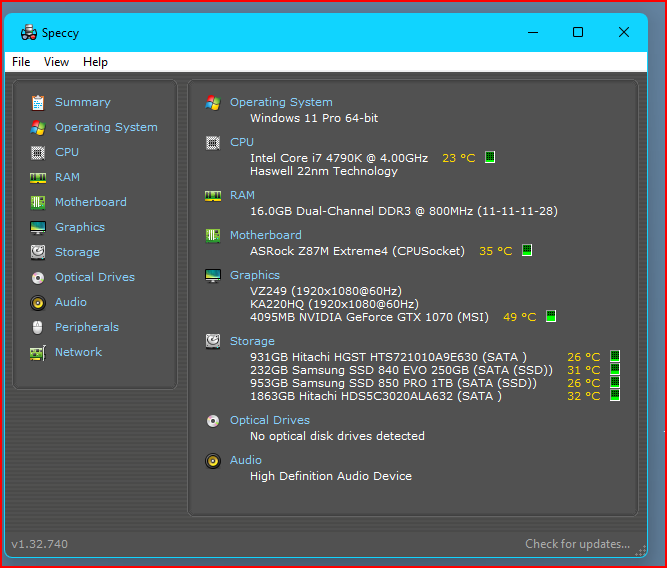Click temperature indicator for Hitachi HDS5C3020ALA632 drive

point(615,395)
